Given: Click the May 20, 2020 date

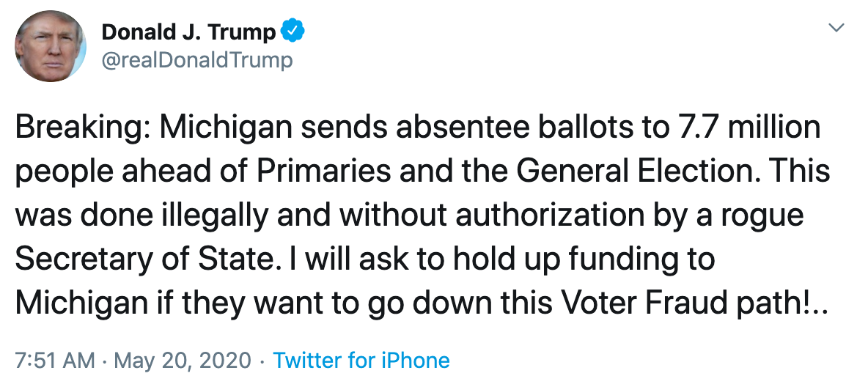Looking at the screenshot, I should [182, 361].
